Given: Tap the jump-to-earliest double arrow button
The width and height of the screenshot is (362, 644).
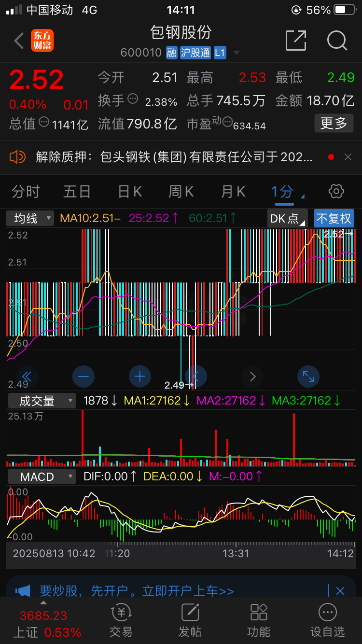Looking at the screenshot, I should (28, 376).
